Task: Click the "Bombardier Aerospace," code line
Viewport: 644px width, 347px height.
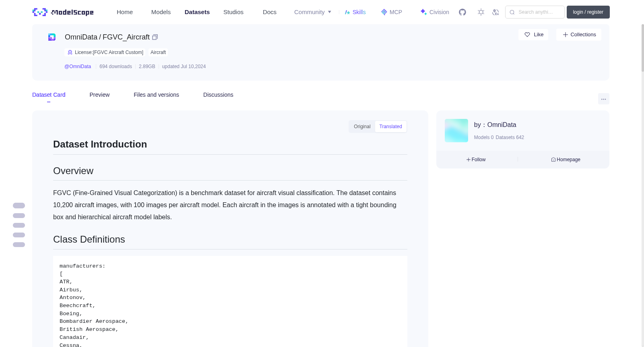Action: coord(94,321)
